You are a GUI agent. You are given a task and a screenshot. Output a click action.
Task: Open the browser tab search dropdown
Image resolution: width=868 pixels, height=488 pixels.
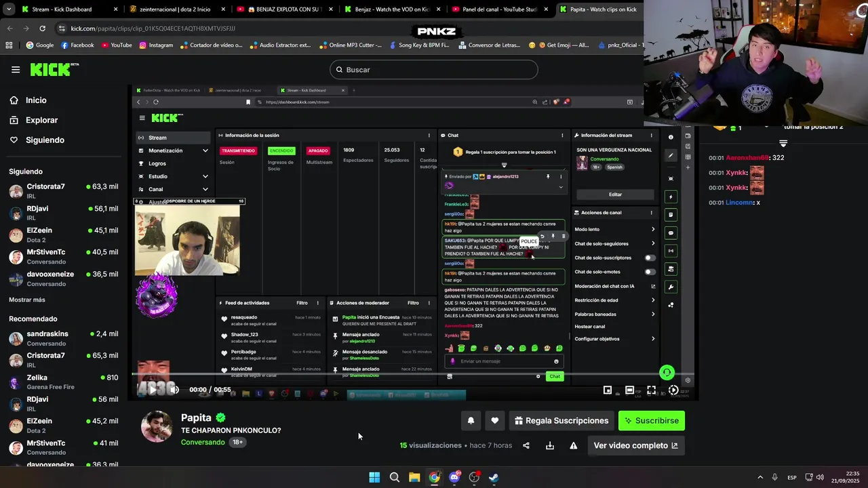[9, 9]
